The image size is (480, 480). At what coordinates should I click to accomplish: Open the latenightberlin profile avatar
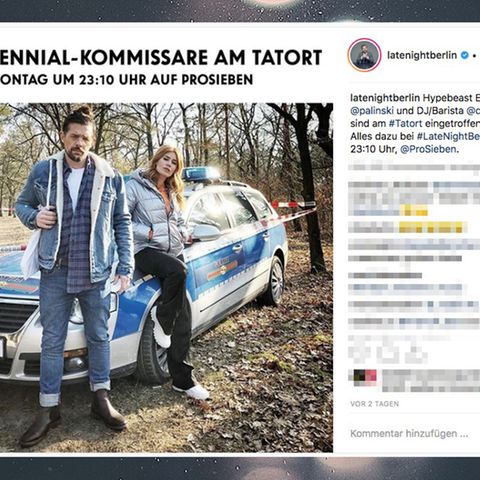(364, 55)
